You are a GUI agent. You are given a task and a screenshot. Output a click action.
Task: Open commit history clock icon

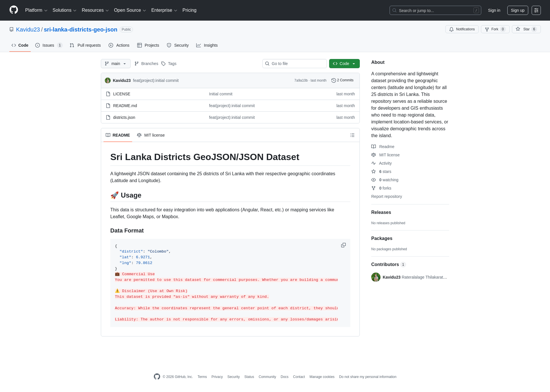click(x=333, y=80)
